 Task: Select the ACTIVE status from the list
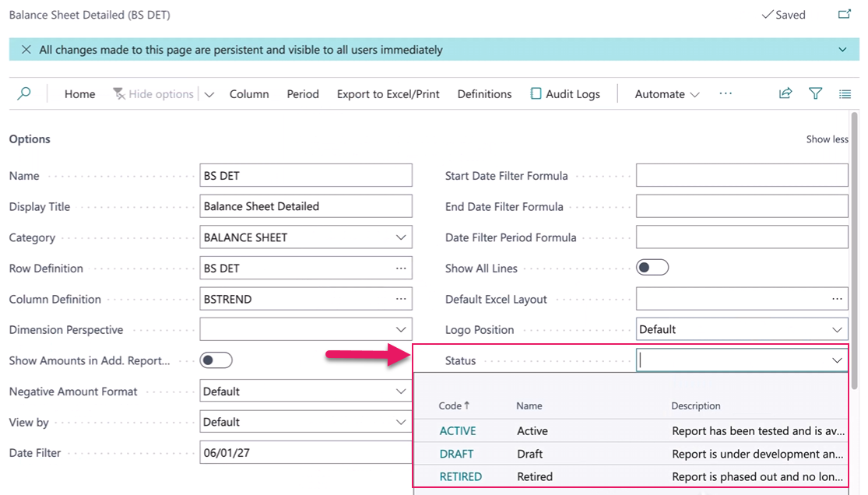click(458, 430)
